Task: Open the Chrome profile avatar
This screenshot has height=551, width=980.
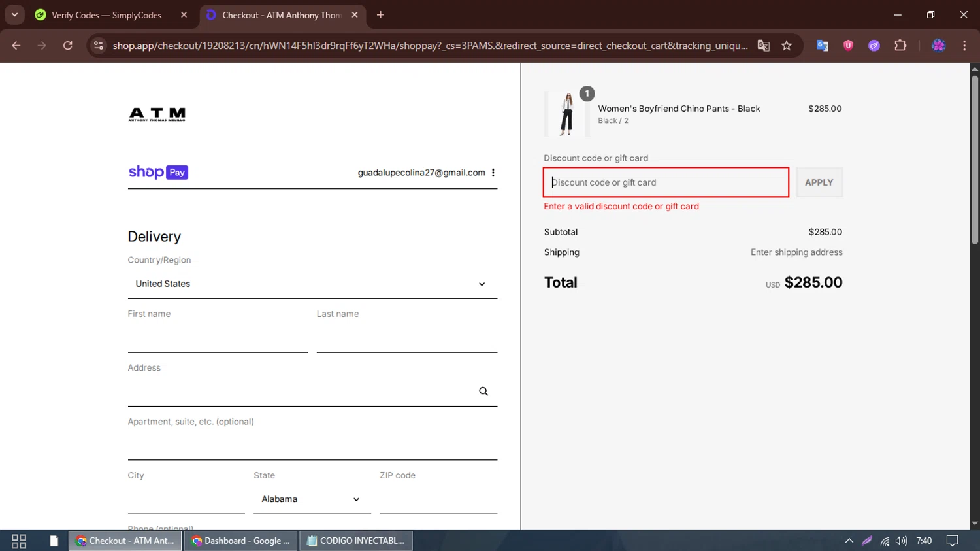Action: pyautogui.click(x=939, y=45)
